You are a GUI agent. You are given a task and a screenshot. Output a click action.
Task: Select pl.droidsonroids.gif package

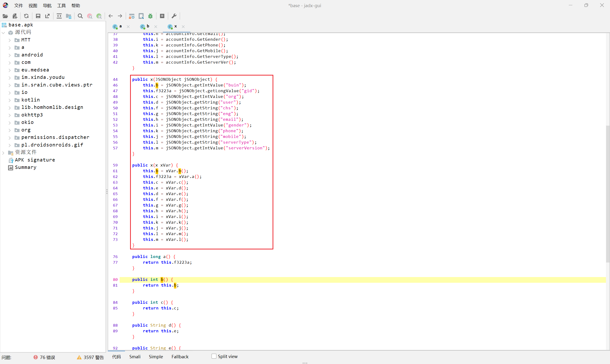[x=52, y=145]
